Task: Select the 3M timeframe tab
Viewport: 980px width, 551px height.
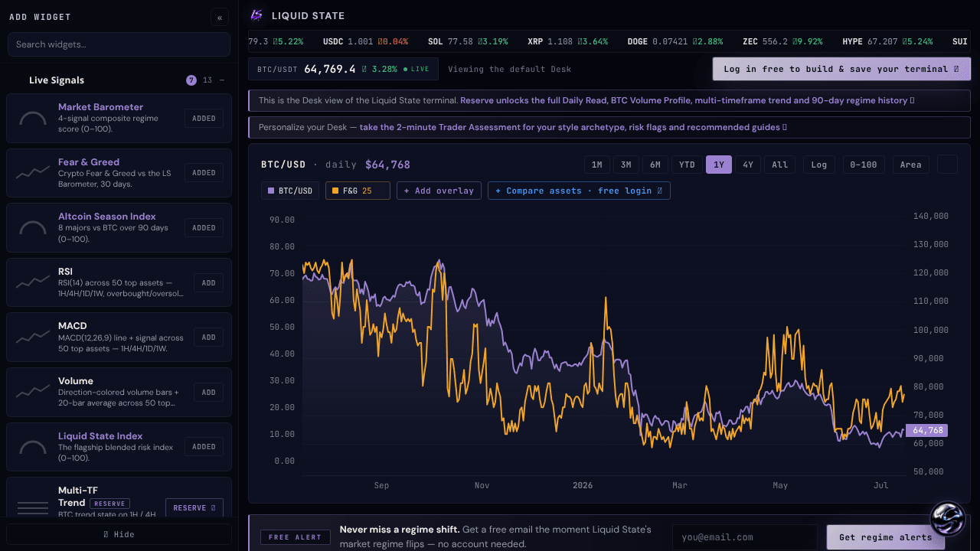Action: (x=626, y=165)
